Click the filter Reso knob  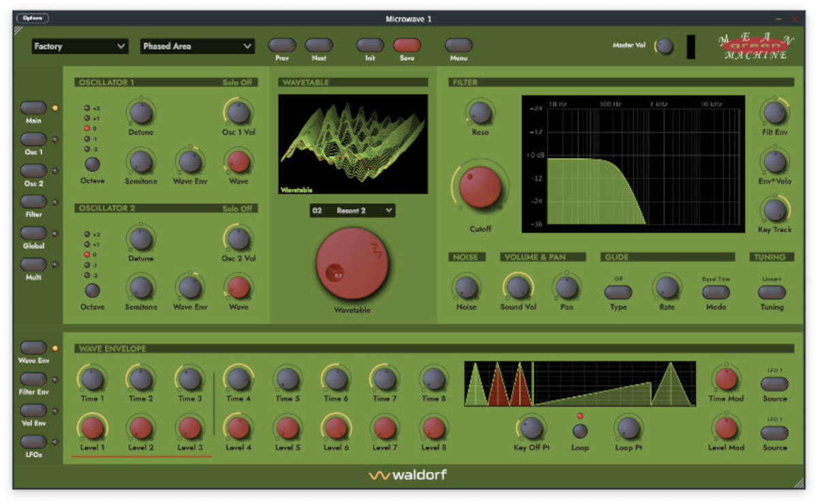480,112
